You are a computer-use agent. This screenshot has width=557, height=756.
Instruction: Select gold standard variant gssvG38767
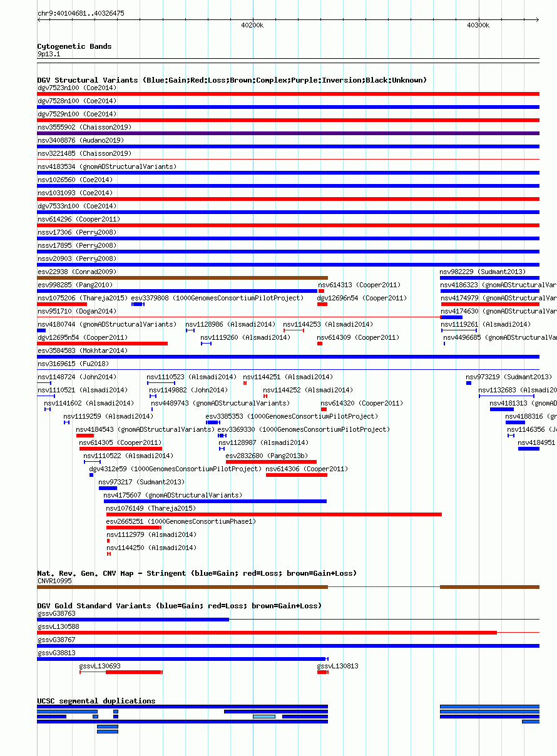[x=56, y=640]
